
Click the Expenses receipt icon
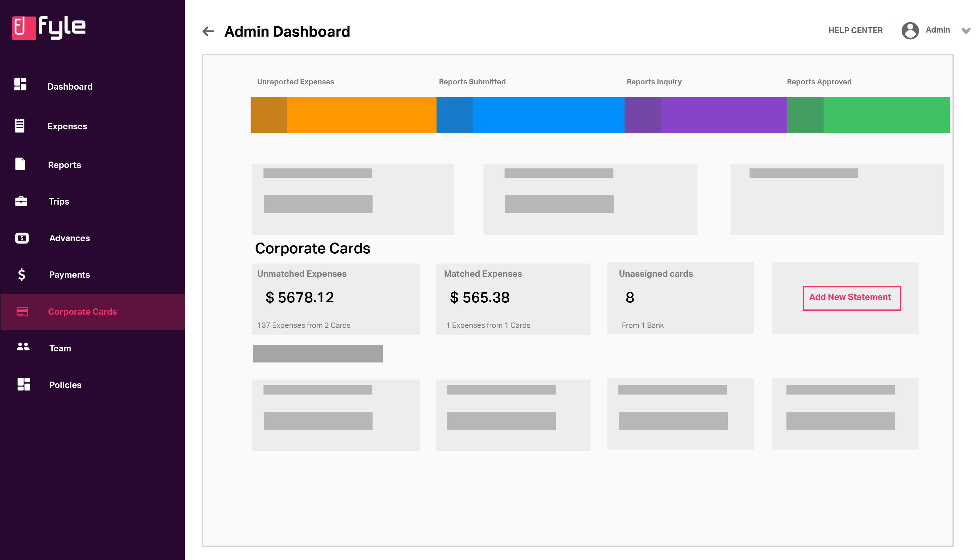(x=19, y=125)
